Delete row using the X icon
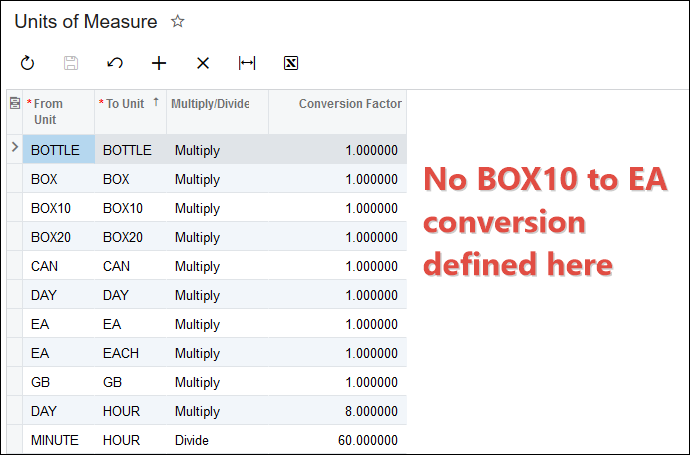The image size is (690, 455). tap(203, 63)
